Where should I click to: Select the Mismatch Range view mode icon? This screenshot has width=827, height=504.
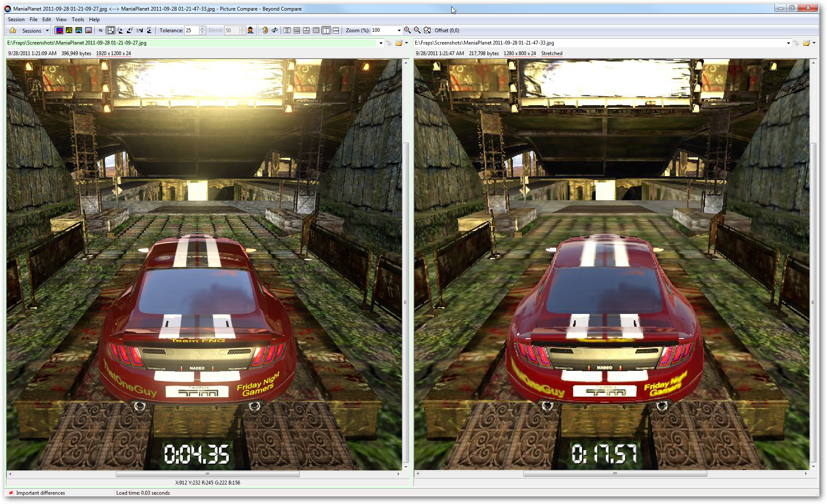tap(69, 31)
